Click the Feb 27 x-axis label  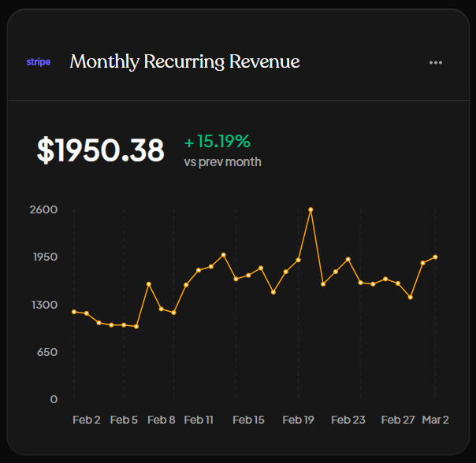tap(398, 420)
